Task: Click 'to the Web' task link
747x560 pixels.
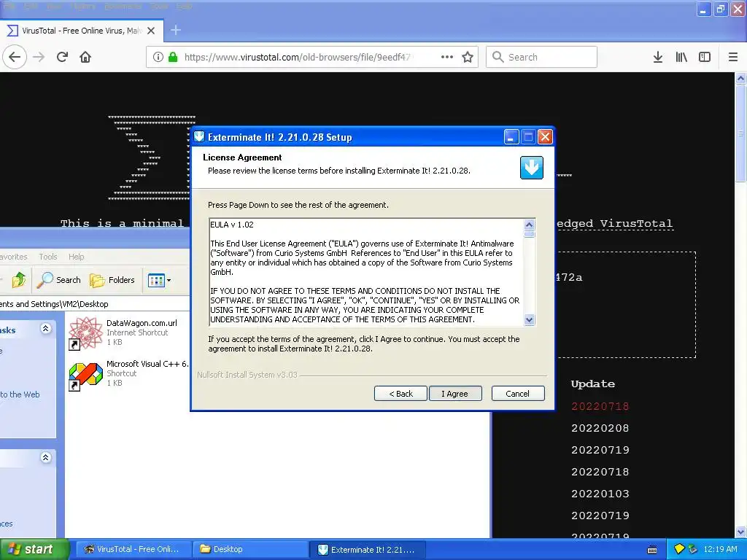Action: coord(20,394)
